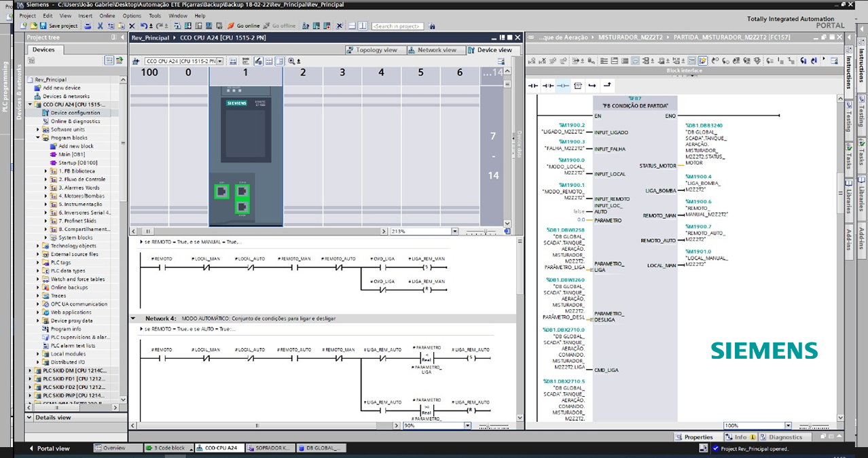Select the CPU 1515-2 PN module in rack
Image resolution: width=868 pixels, height=458 pixels.
(246, 156)
